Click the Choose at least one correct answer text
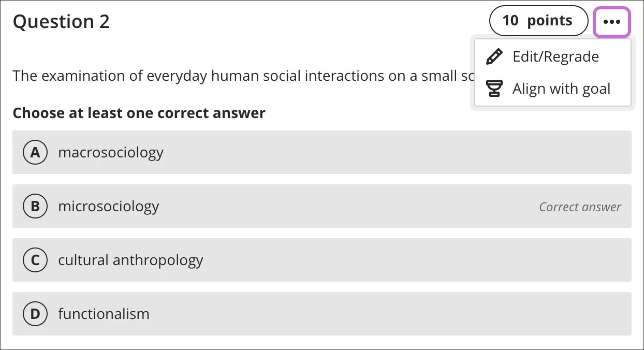644x350 pixels. pyautogui.click(x=139, y=113)
